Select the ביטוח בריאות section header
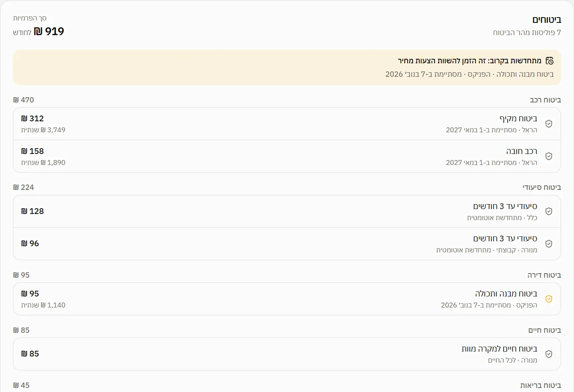Image resolution: width=574 pixels, height=392 pixels. [540, 385]
